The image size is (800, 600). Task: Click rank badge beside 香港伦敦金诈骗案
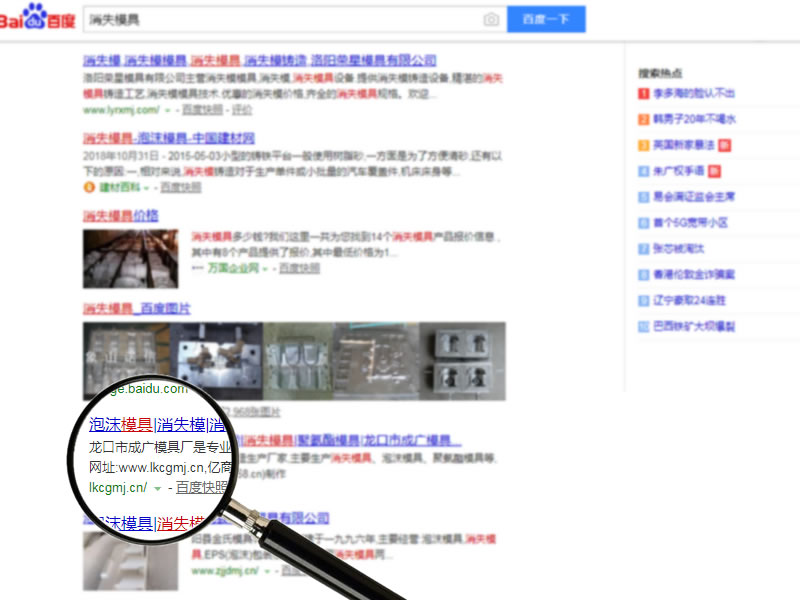643,275
